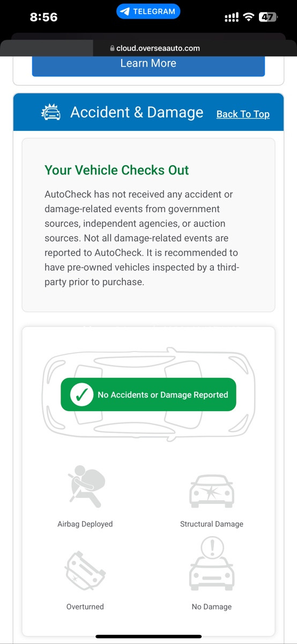This screenshot has height=644, width=297.
Task: Tap the No Damage car icon
Action: tap(212, 563)
